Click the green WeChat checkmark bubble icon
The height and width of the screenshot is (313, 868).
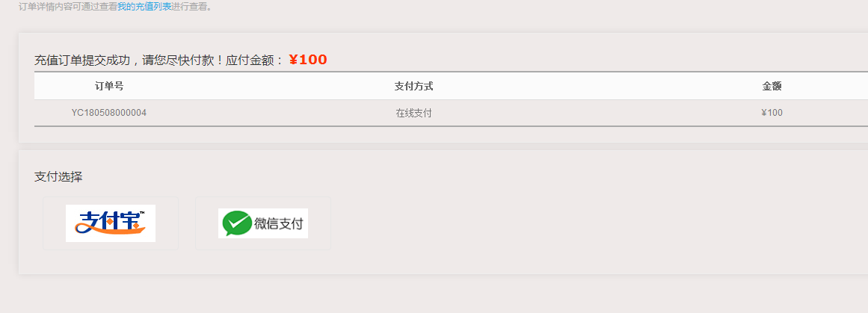[x=236, y=223]
